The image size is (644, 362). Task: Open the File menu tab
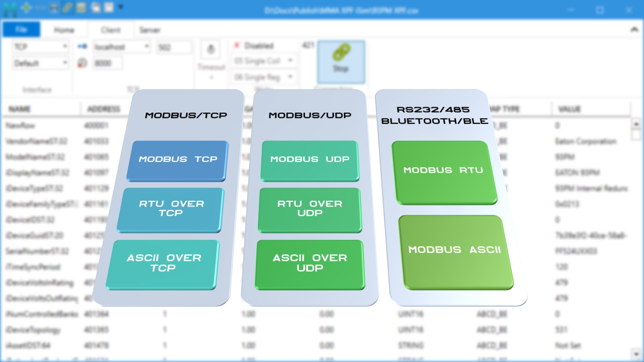click(x=21, y=29)
